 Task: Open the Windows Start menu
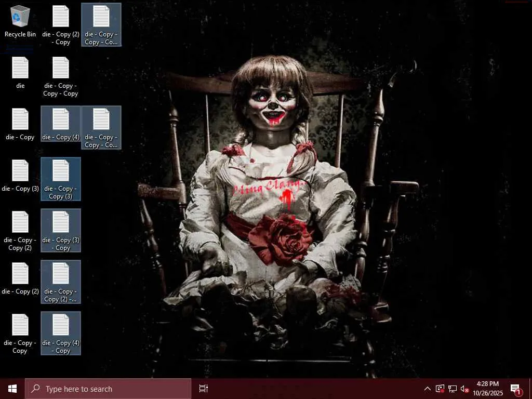coord(12,389)
